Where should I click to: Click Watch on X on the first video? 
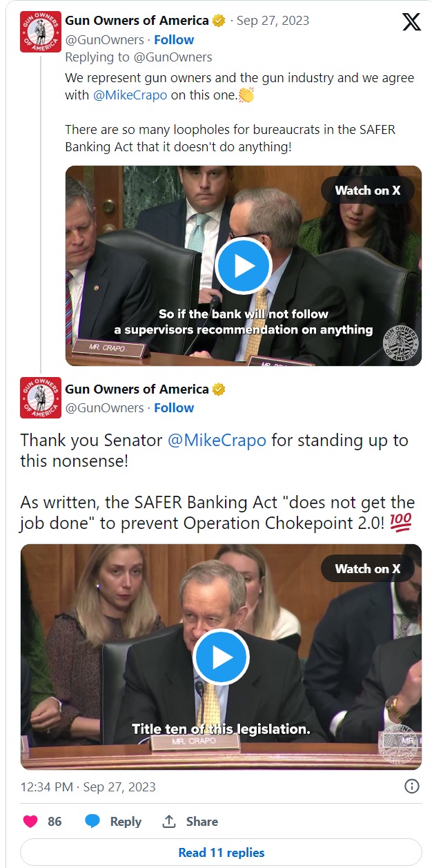(368, 190)
